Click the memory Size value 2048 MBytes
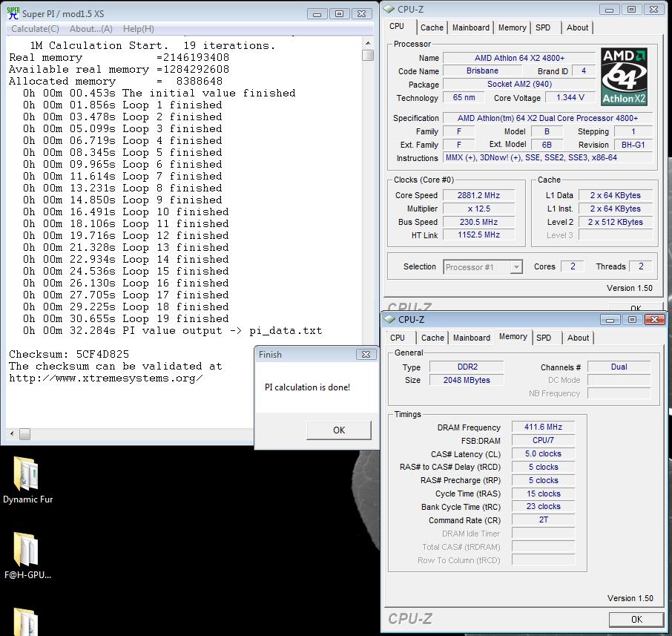This screenshot has height=636, width=672. [467, 381]
